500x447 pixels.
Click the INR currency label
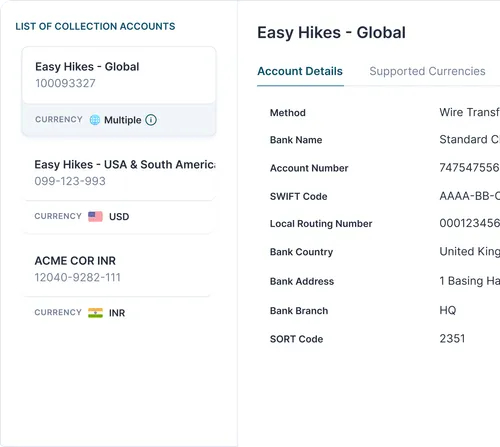click(117, 313)
